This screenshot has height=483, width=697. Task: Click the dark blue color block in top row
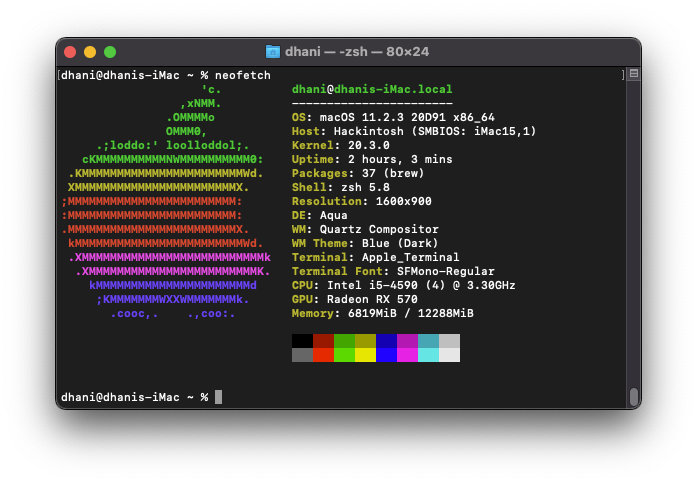pyautogui.click(x=386, y=341)
